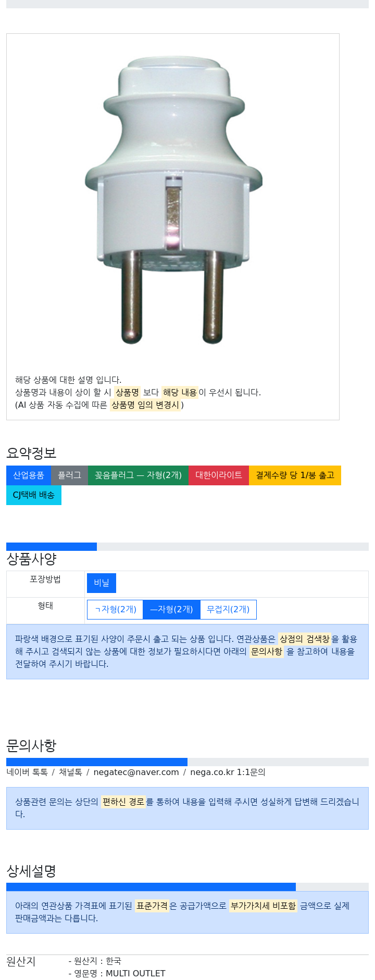This screenshot has height=980, width=375.
Task: Open nega.co.kr 1:1문의 link
Action: pyautogui.click(x=228, y=772)
